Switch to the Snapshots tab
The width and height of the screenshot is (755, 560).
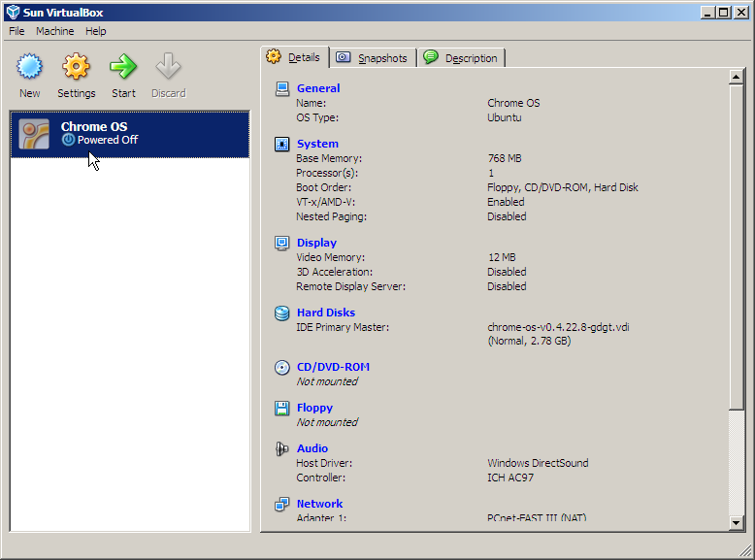click(x=373, y=58)
